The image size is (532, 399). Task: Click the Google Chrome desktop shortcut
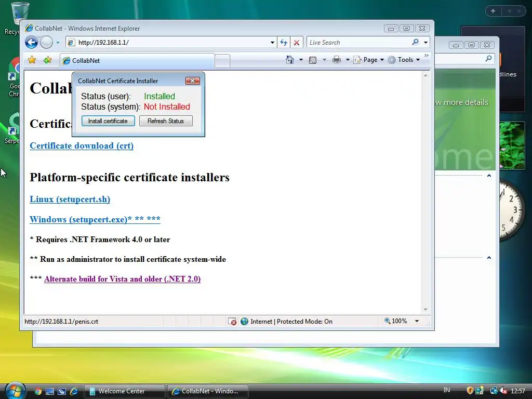[x=14, y=77]
